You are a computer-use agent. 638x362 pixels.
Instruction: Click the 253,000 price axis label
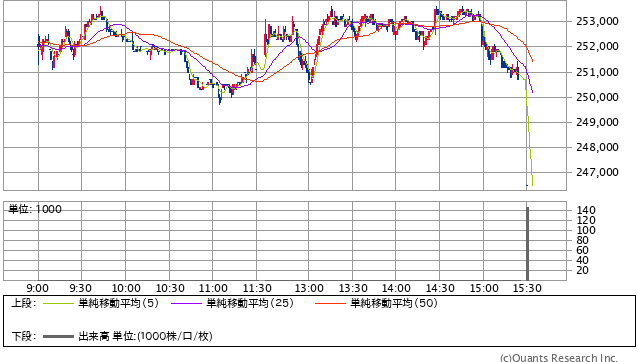[597, 21]
